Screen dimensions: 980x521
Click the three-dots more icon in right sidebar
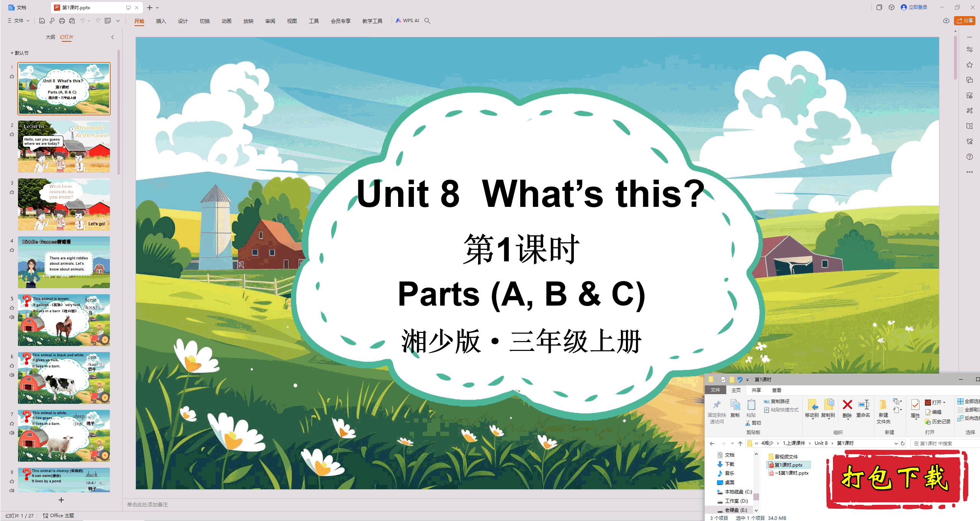(x=970, y=172)
